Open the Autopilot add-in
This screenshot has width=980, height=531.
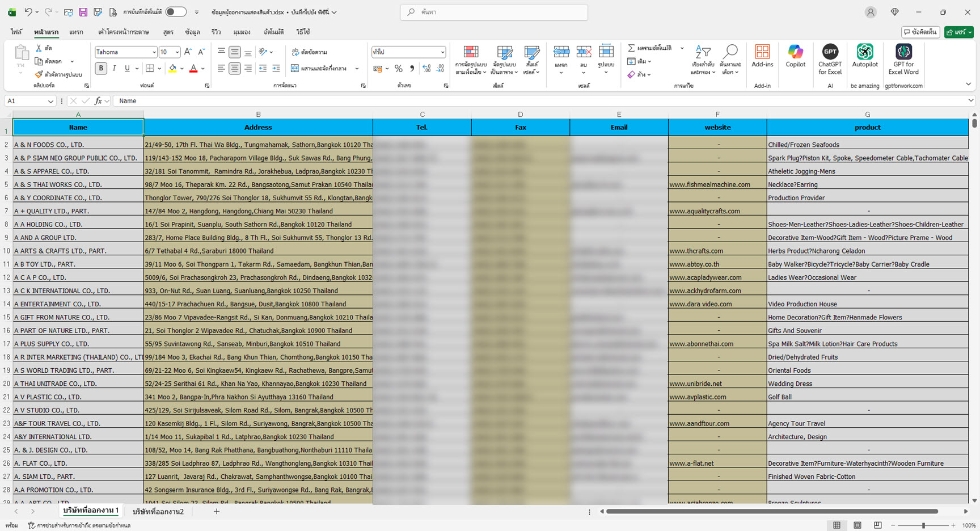tap(864, 57)
